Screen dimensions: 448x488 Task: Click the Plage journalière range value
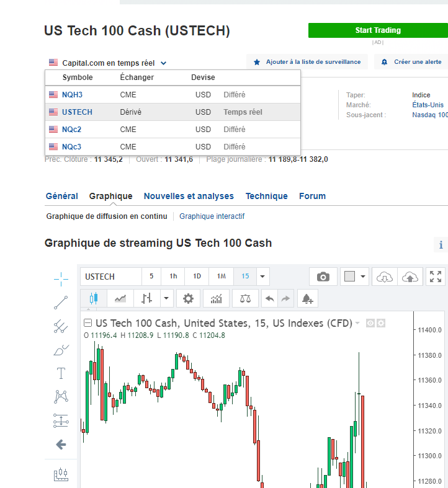tap(298, 159)
